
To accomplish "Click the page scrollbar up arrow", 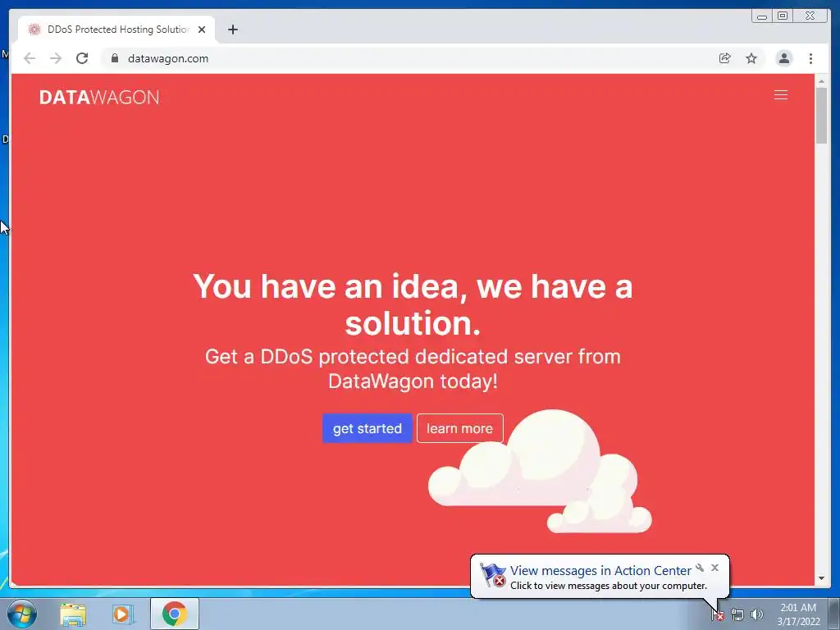I will tap(821, 81).
